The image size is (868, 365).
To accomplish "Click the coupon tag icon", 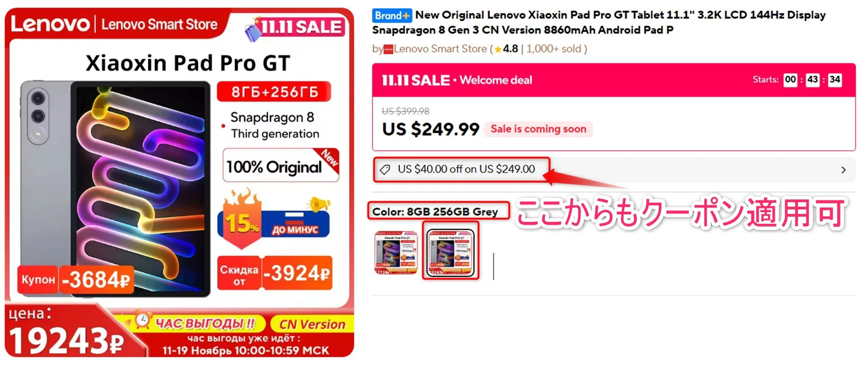I will (x=385, y=170).
